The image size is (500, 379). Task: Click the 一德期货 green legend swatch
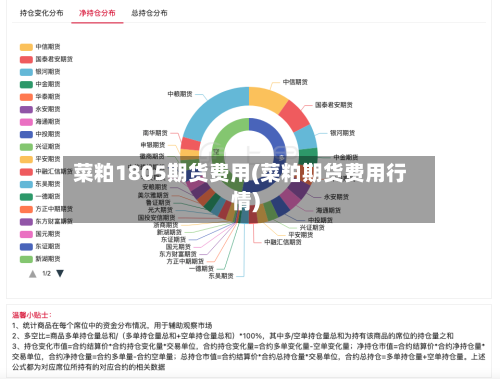pos(26,197)
